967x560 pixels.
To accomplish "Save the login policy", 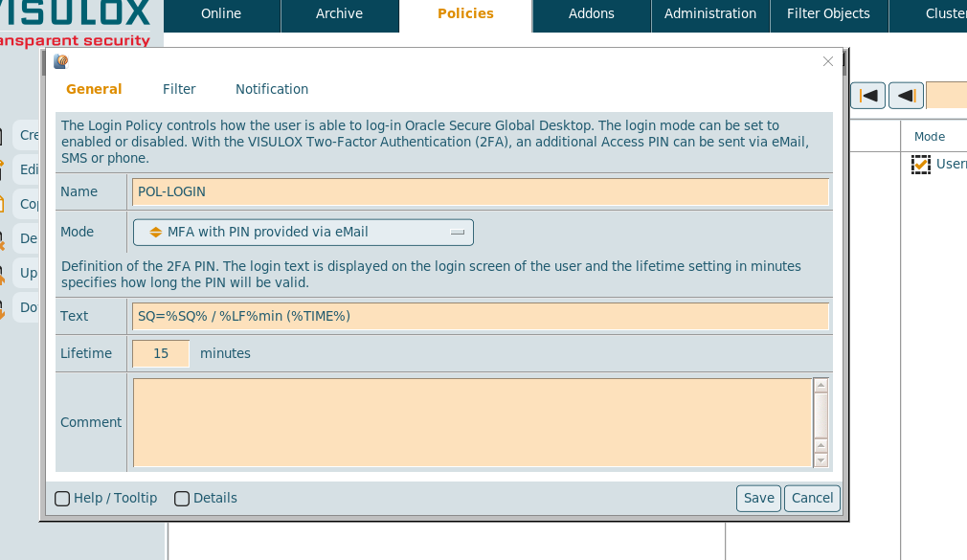I will click(758, 499).
